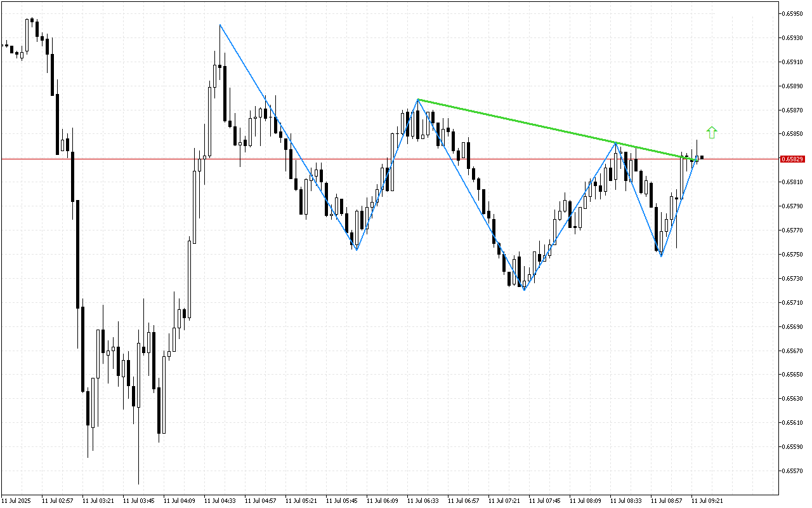Click the green up arrow signal
812x508 pixels.
pos(712,132)
